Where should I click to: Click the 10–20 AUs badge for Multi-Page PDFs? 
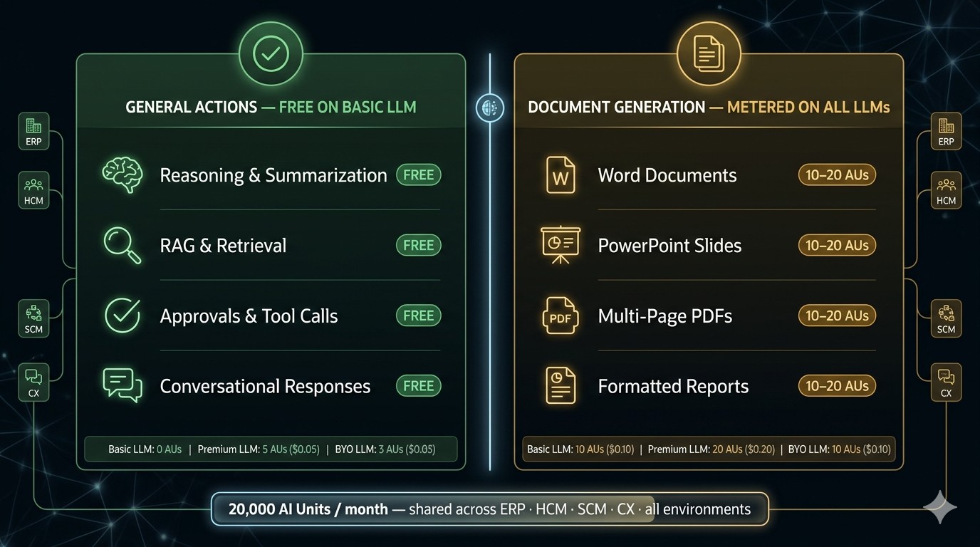click(837, 316)
